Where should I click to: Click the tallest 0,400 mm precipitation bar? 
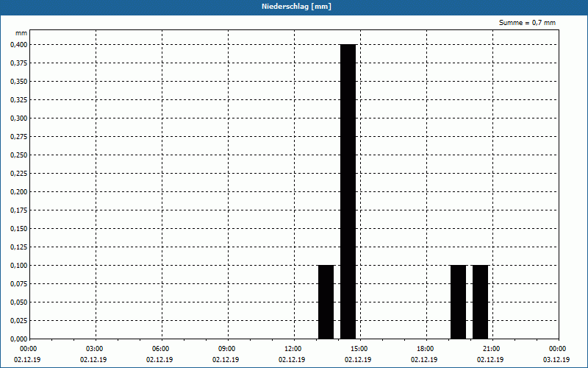coord(348,191)
